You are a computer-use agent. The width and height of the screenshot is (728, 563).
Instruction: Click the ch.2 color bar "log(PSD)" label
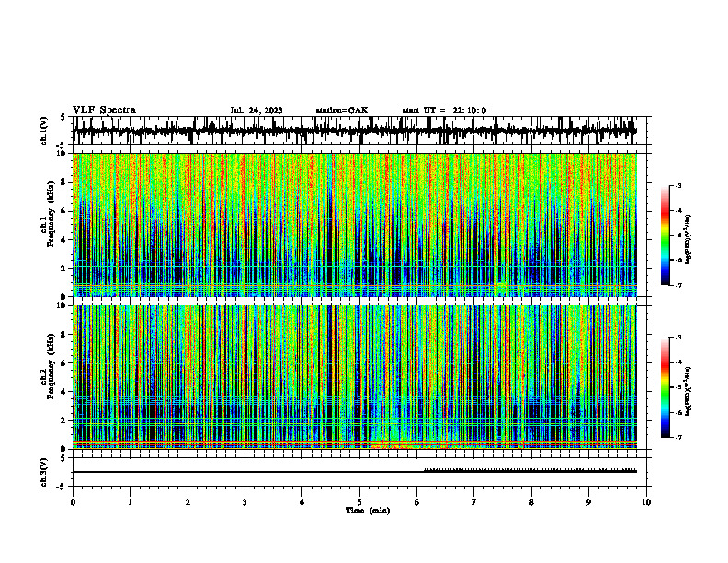click(688, 391)
